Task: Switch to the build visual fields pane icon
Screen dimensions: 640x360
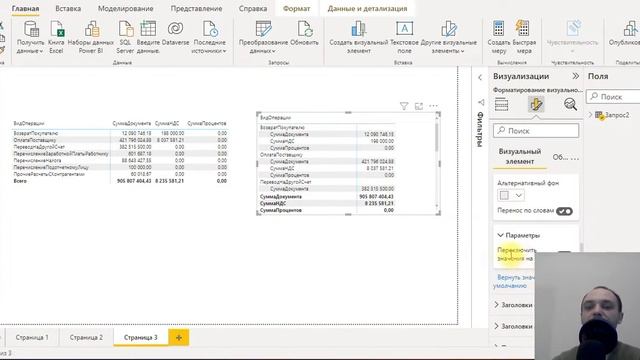Action: coord(501,104)
